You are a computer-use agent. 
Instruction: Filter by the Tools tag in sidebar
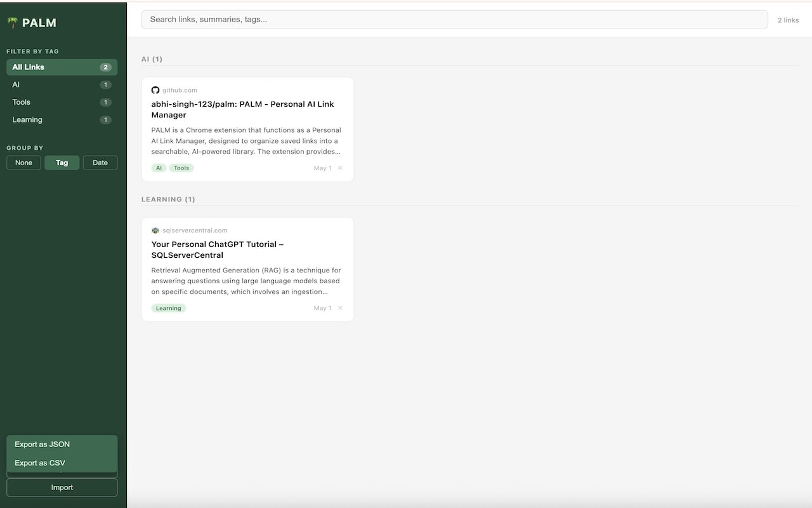62,102
